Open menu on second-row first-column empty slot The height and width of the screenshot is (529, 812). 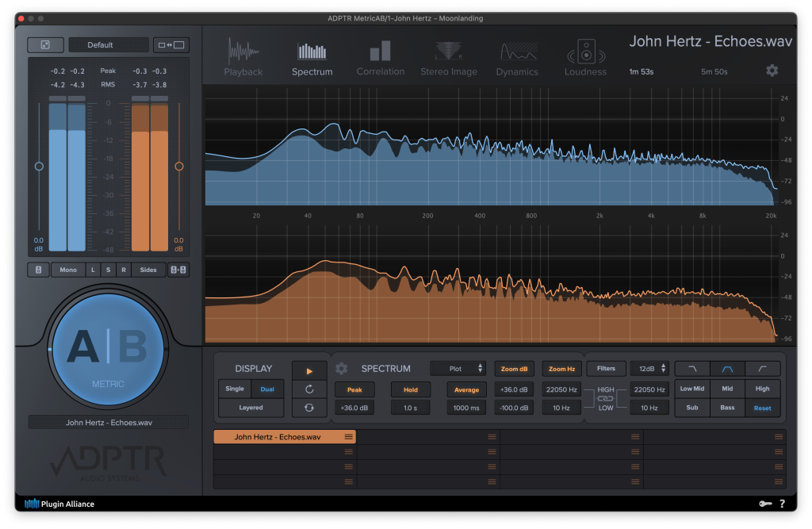pos(349,452)
